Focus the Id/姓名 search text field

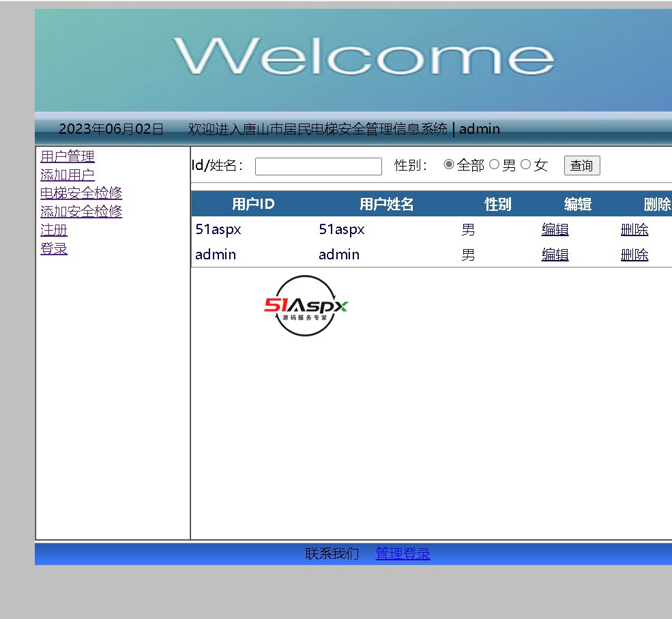point(318,167)
